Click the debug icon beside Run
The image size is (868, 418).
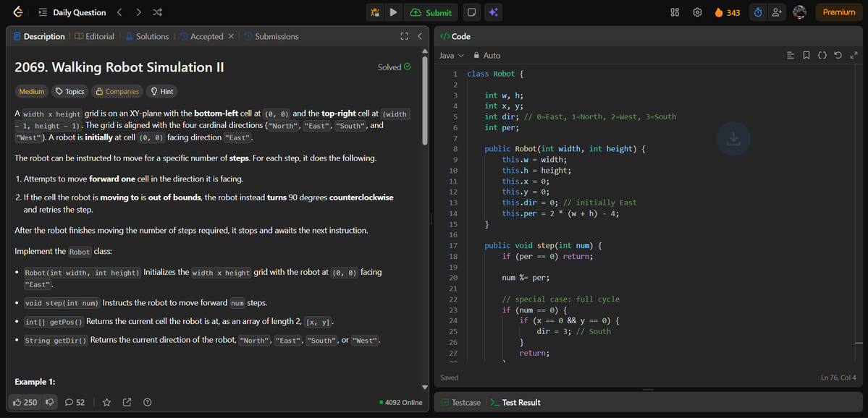click(375, 12)
